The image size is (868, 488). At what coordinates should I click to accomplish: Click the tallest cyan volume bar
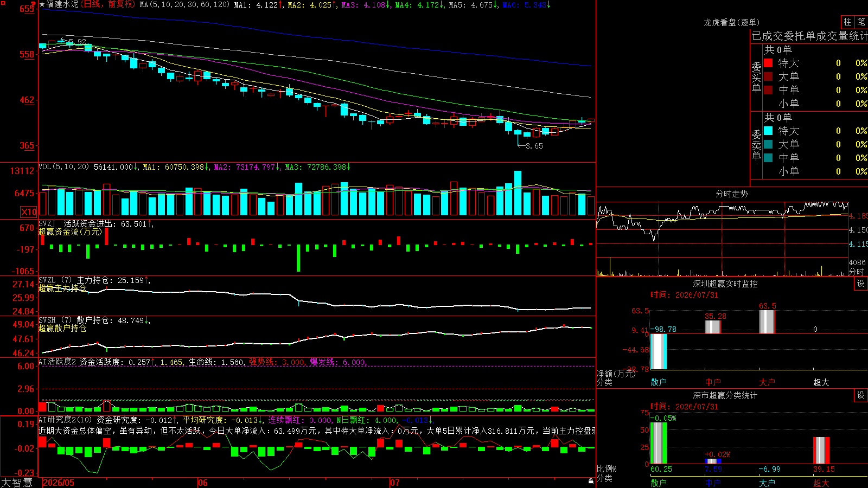[518, 193]
